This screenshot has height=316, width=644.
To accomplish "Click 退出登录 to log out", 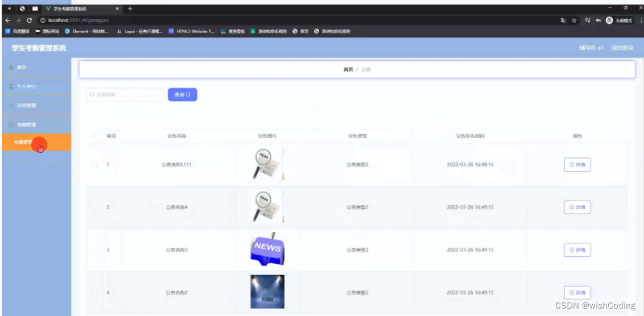I will tap(622, 48).
